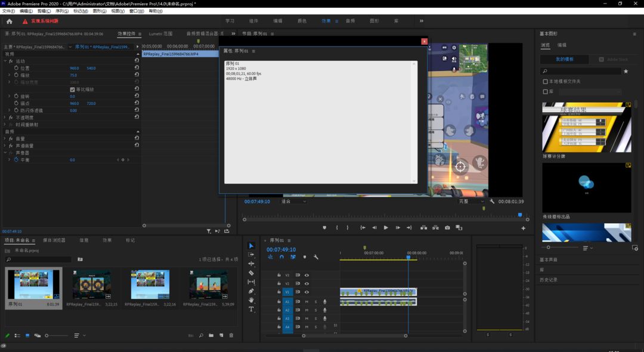
Task: Click the Program Monitor blue playhead
Action: 520,215
